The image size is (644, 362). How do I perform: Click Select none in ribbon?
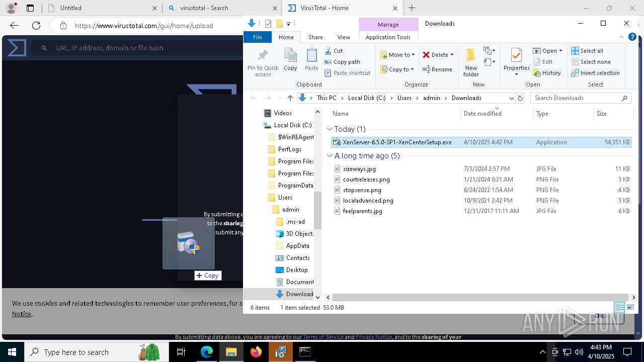(591, 62)
